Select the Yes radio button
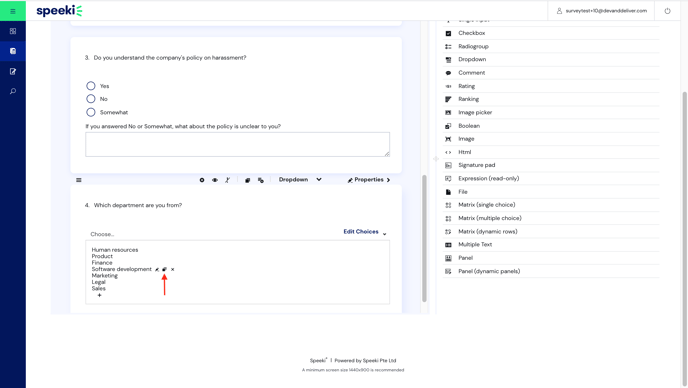The width and height of the screenshot is (688, 388). pos(91,86)
